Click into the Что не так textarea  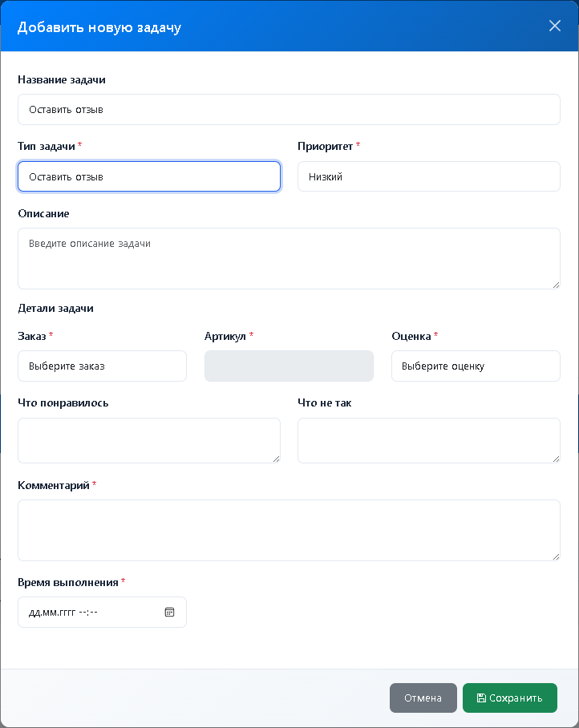pyautogui.click(x=428, y=439)
